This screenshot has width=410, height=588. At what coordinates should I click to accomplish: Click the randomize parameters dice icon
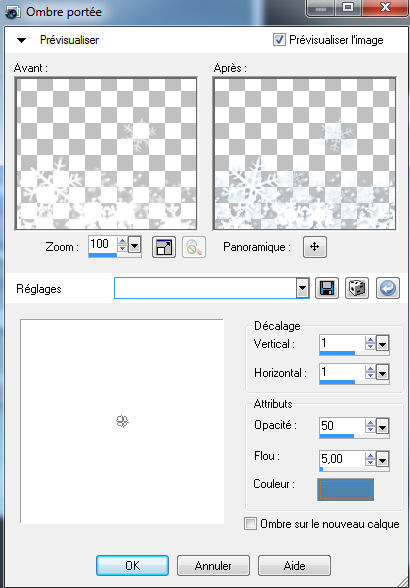(357, 288)
